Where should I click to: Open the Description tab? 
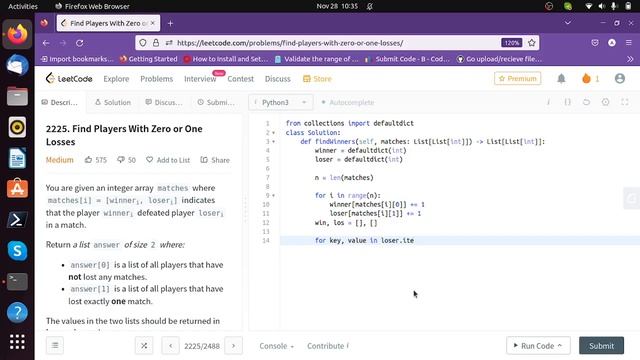(x=60, y=102)
